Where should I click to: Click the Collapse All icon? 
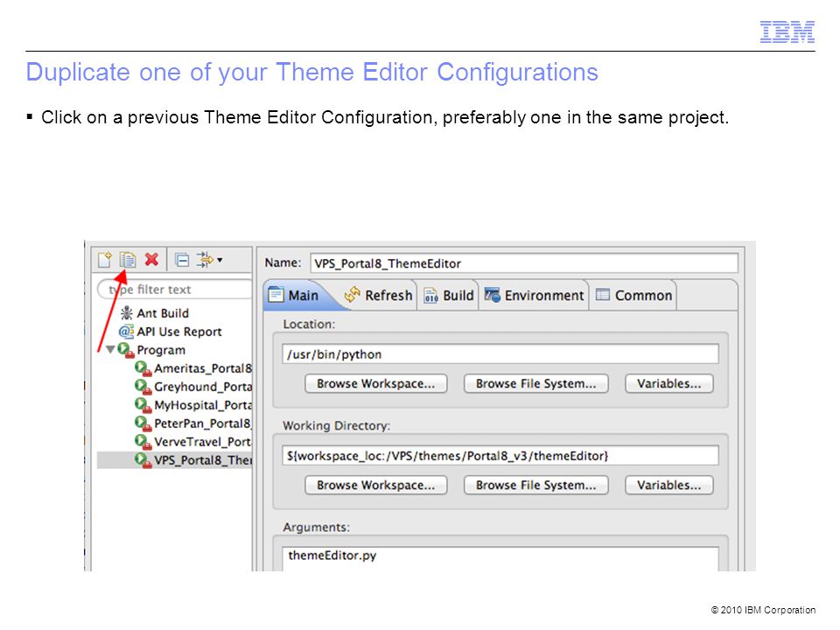pos(182,260)
